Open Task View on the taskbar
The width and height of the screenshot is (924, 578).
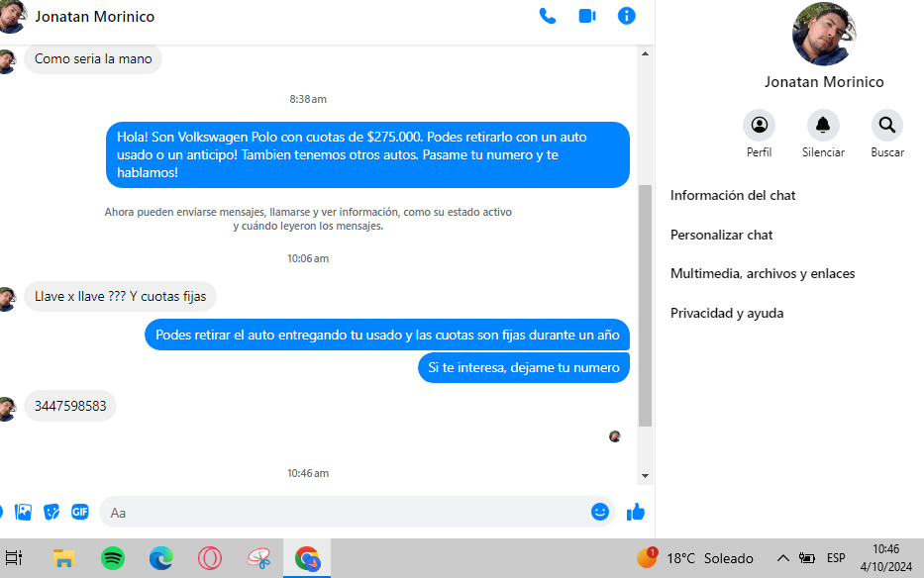pyautogui.click(x=14, y=557)
